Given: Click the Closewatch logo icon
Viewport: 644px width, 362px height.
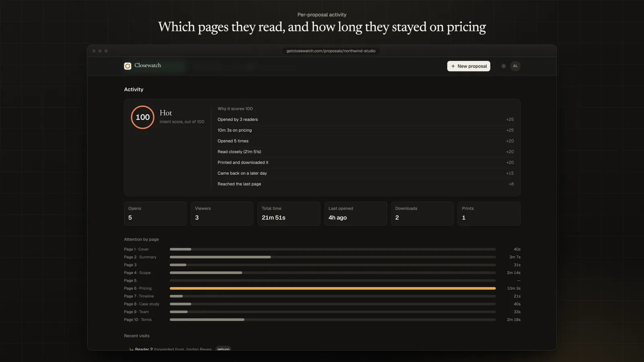Looking at the screenshot, I should click(x=128, y=66).
